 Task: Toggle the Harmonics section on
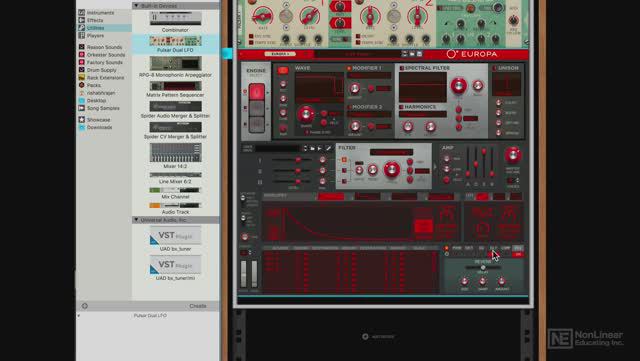pos(401,107)
